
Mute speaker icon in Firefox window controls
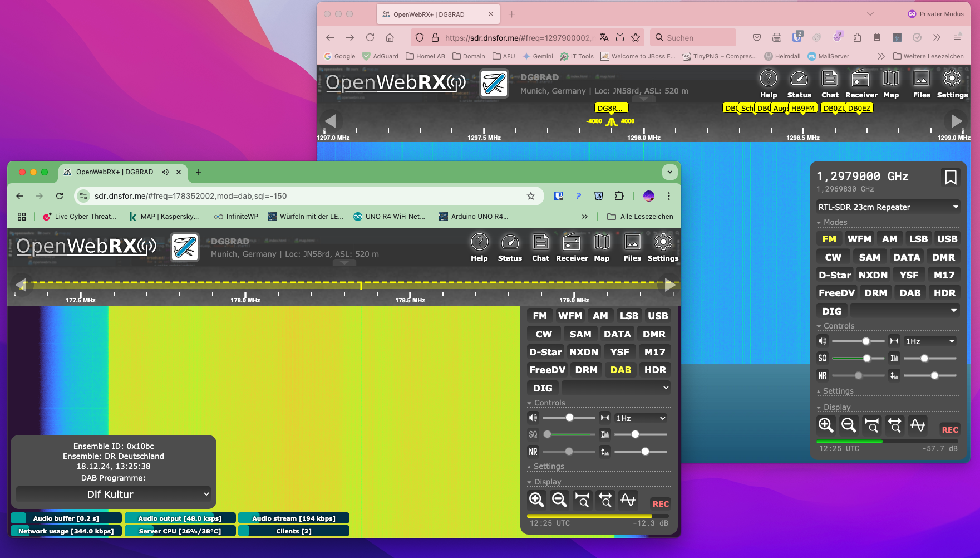(823, 341)
